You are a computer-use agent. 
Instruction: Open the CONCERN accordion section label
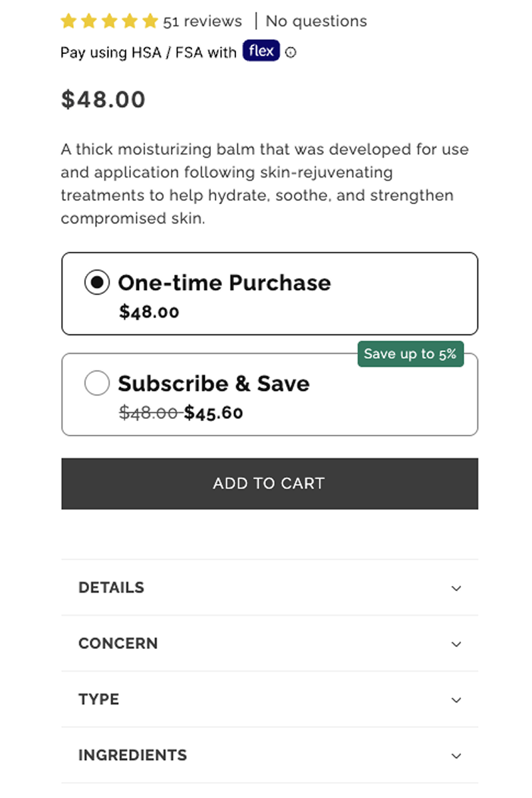[x=118, y=644]
